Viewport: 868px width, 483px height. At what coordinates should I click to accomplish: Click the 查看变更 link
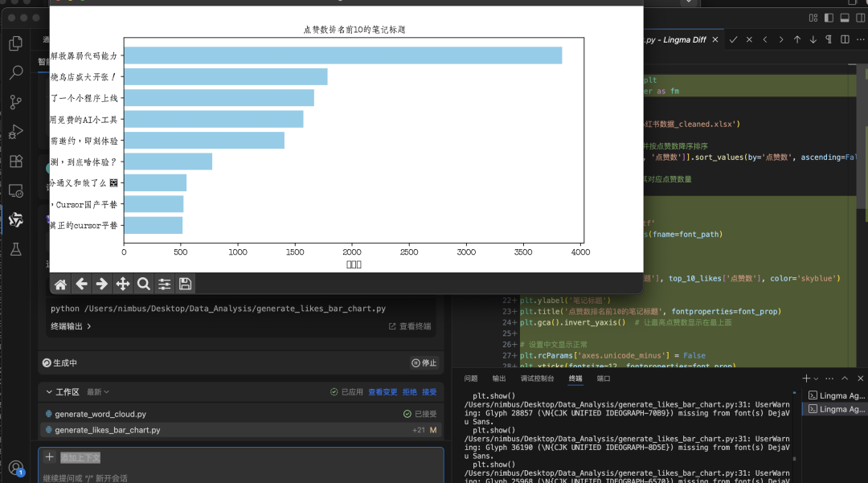coord(383,392)
